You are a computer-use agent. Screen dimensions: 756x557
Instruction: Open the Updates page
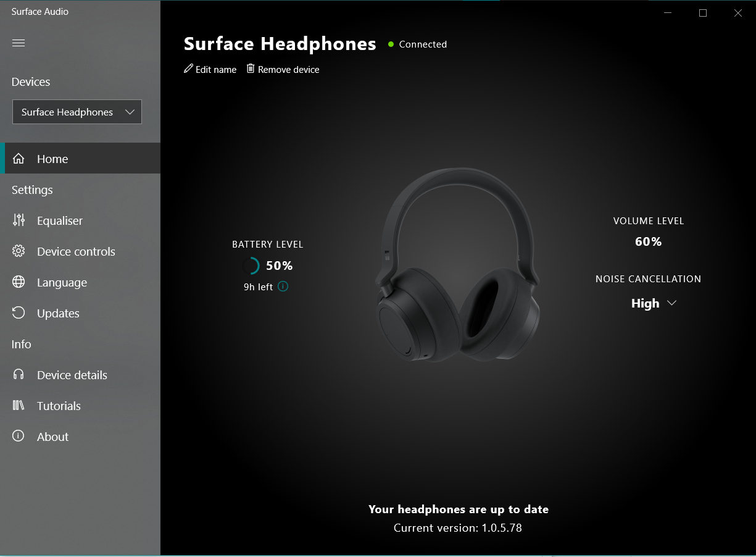tap(80, 313)
